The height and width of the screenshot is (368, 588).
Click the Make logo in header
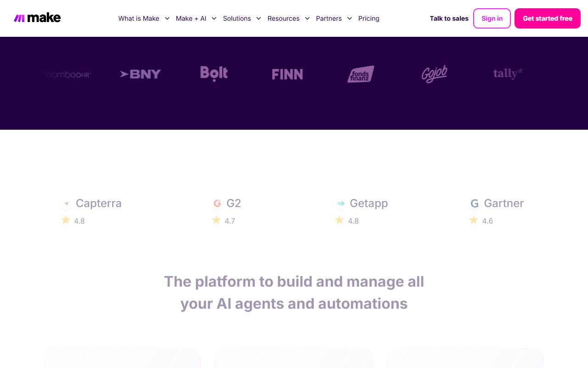click(x=37, y=18)
